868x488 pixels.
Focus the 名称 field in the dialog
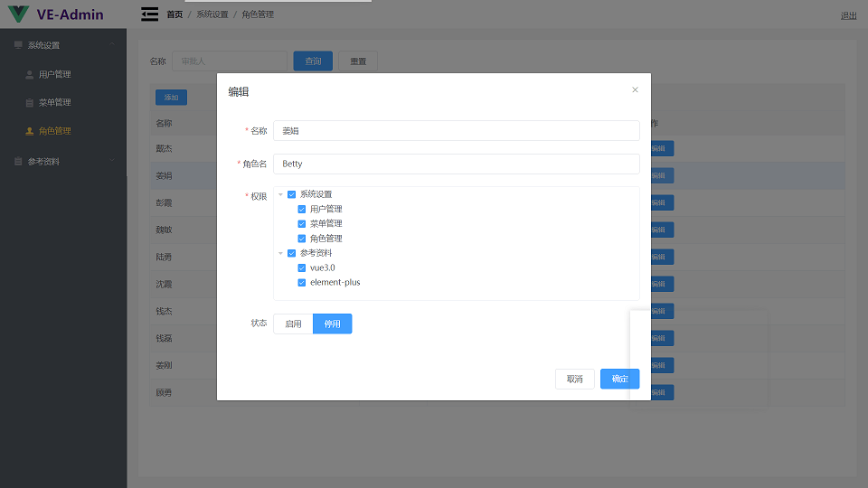(456, 130)
